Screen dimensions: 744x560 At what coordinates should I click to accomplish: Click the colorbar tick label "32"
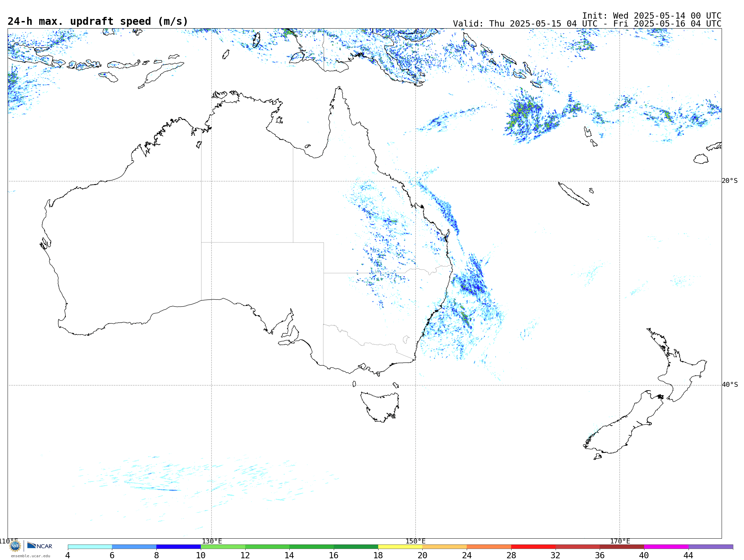point(556,556)
